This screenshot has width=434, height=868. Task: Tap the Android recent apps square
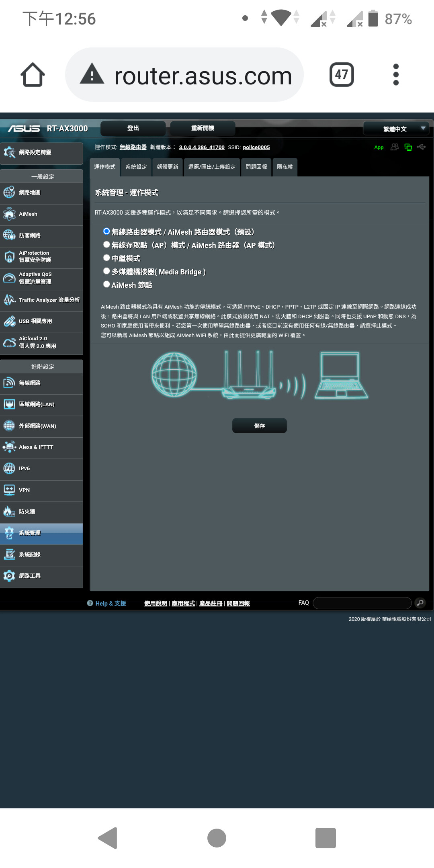325,838
